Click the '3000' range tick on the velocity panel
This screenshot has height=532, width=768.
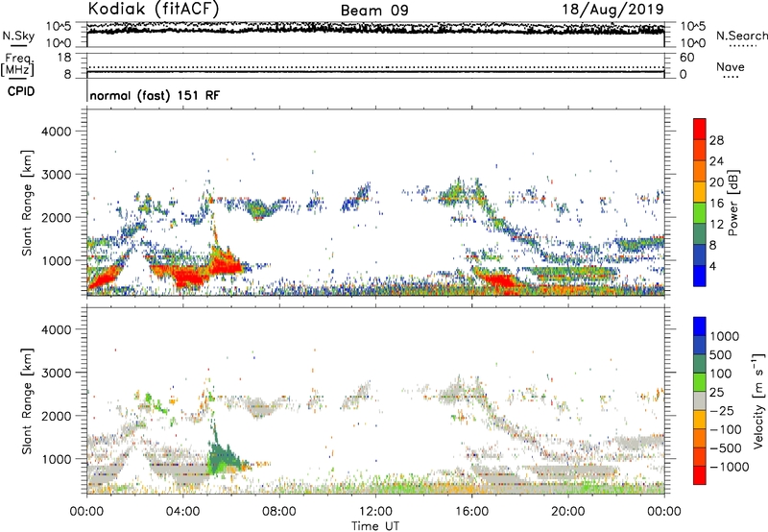56,373
